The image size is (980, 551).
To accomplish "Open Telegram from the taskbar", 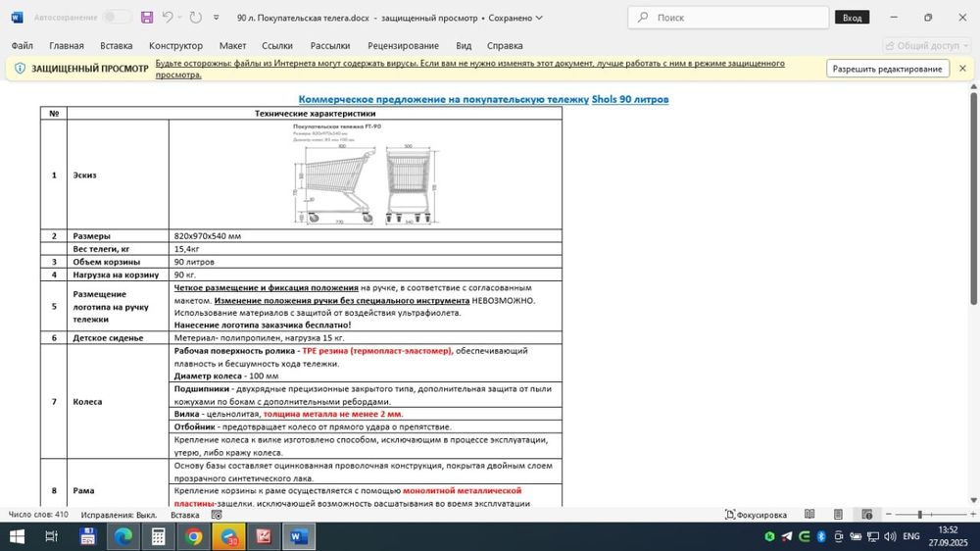I will 228,536.
